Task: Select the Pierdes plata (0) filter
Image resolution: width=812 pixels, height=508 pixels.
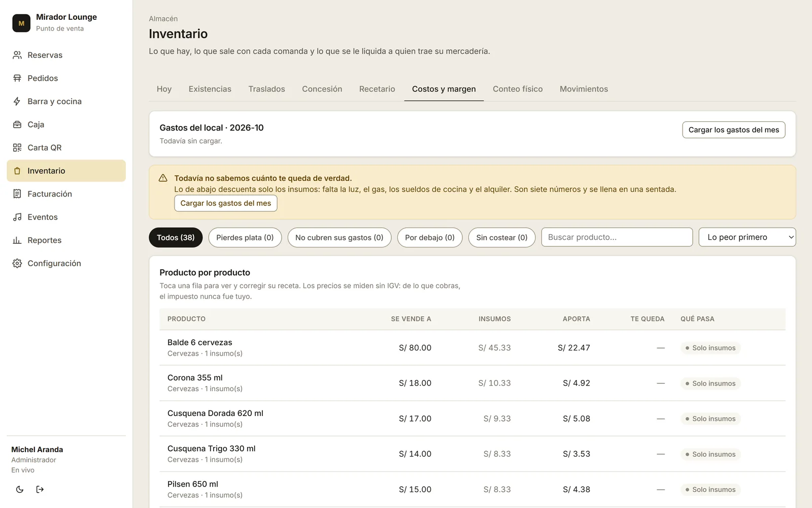Action: (x=245, y=237)
